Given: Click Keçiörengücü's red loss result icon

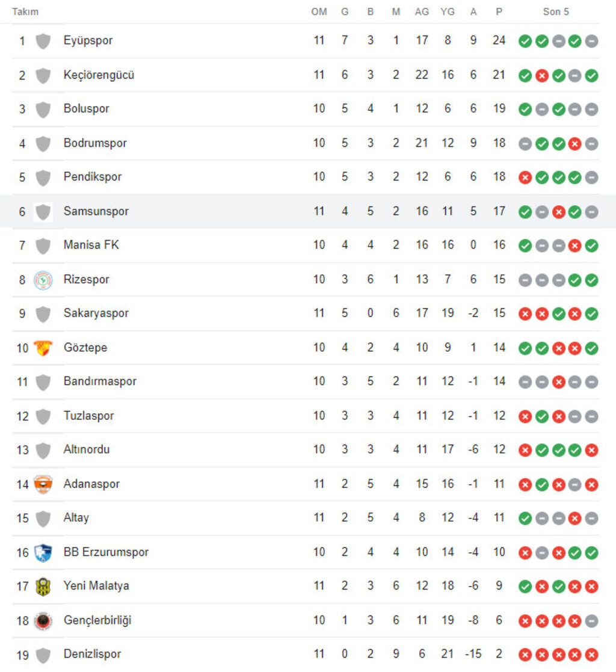Looking at the screenshot, I should tap(542, 75).
